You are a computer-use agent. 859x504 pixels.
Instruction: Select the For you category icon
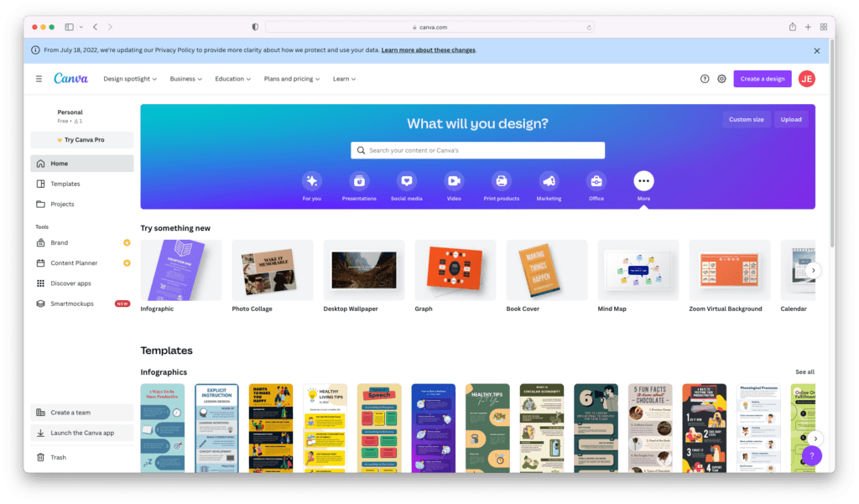(x=312, y=181)
